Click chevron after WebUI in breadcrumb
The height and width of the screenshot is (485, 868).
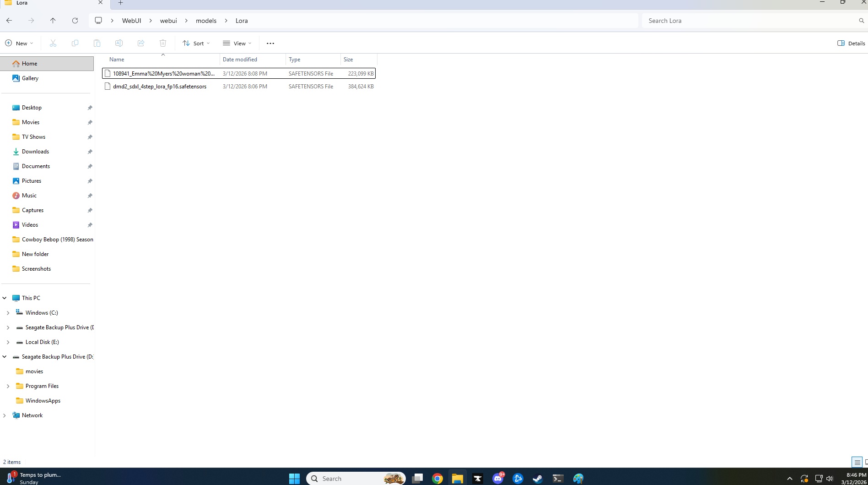(150, 21)
